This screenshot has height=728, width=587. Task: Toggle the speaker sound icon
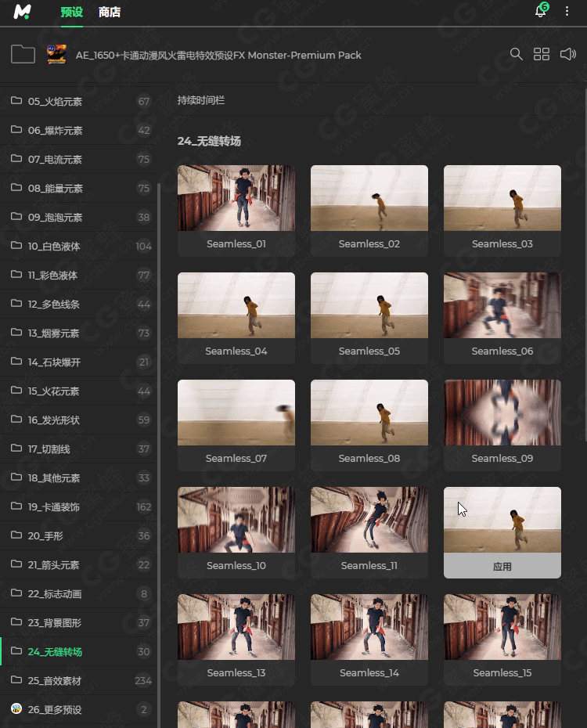[x=568, y=54]
